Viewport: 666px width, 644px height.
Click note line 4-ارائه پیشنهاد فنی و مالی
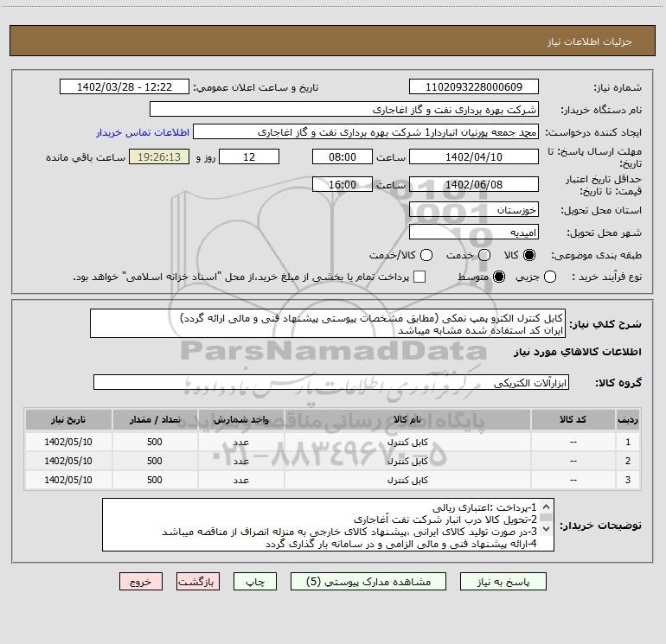pos(401,544)
